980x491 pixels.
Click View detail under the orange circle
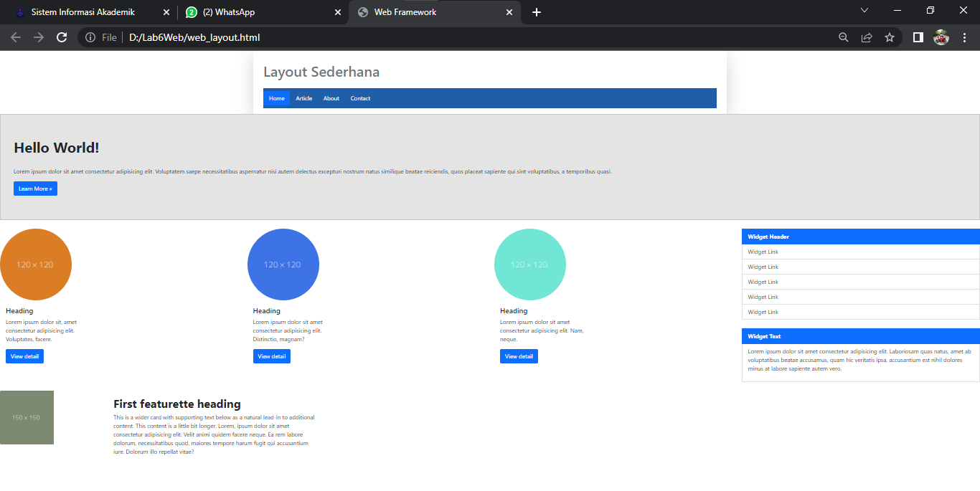tap(24, 356)
